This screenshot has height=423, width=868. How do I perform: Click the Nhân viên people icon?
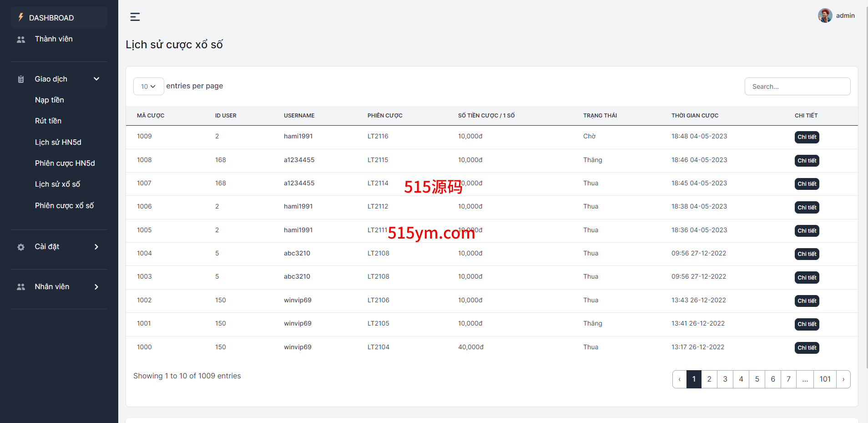[21, 287]
